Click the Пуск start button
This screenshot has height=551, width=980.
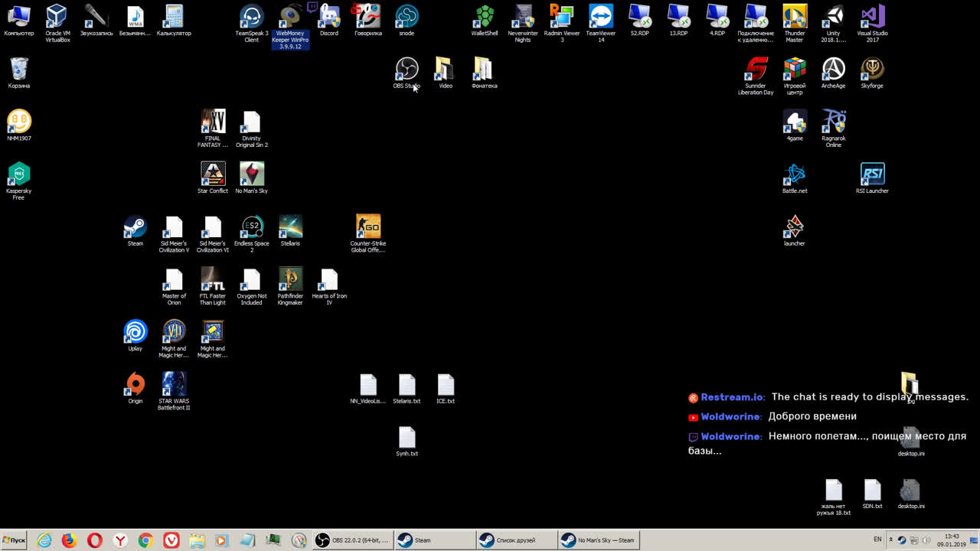coord(14,540)
